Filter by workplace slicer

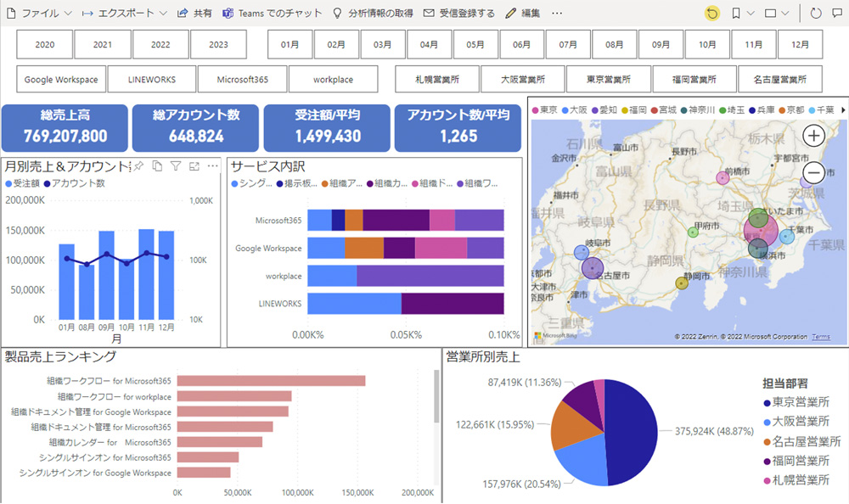333,80
